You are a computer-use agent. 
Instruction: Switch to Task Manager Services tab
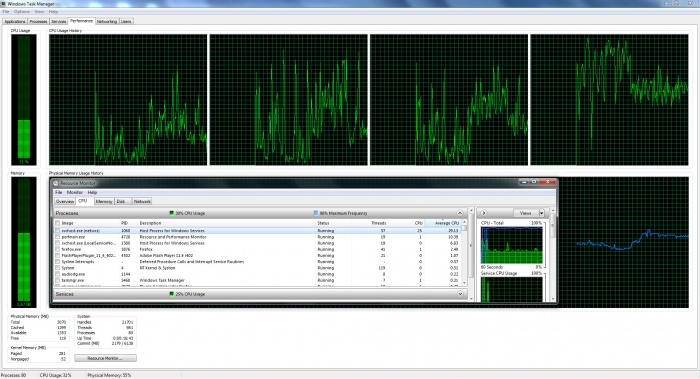click(x=58, y=21)
